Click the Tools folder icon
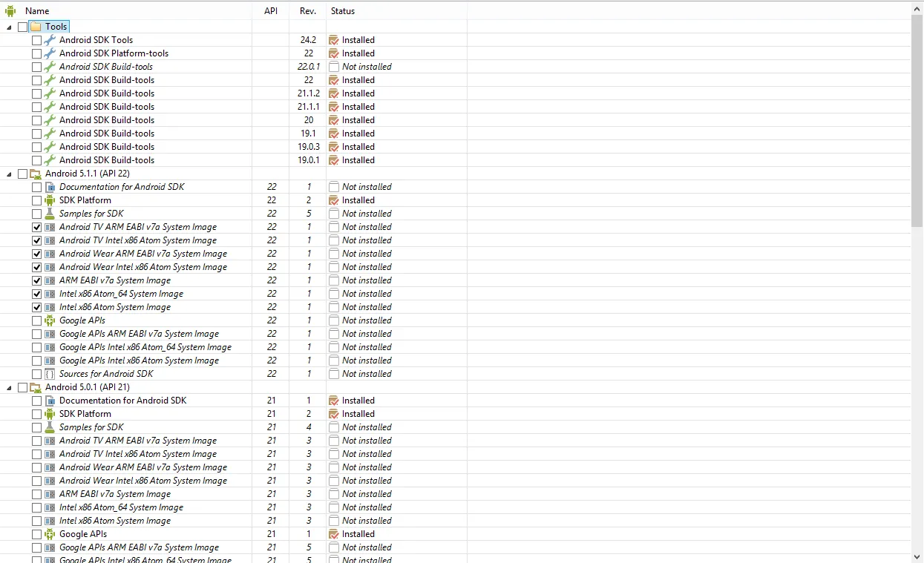924x563 pixels. pos(36,27)
